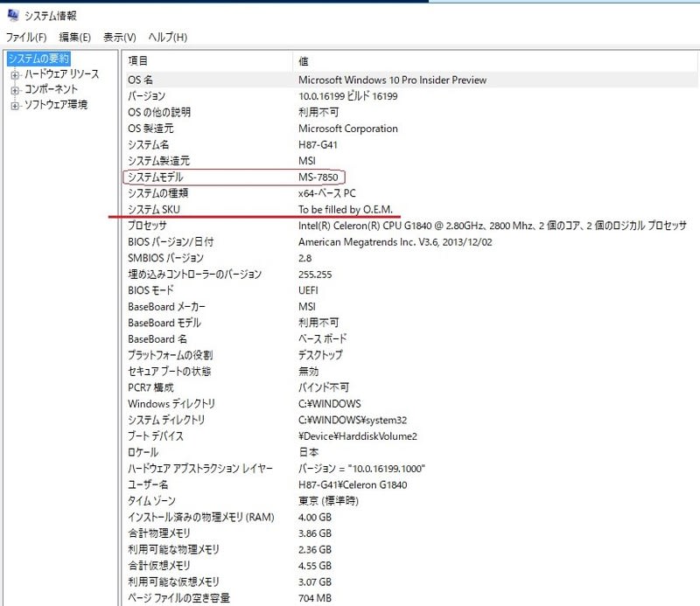700x606 pixels.
Task: Open the 編集(E) menu
Action: [x=75, y=37]
